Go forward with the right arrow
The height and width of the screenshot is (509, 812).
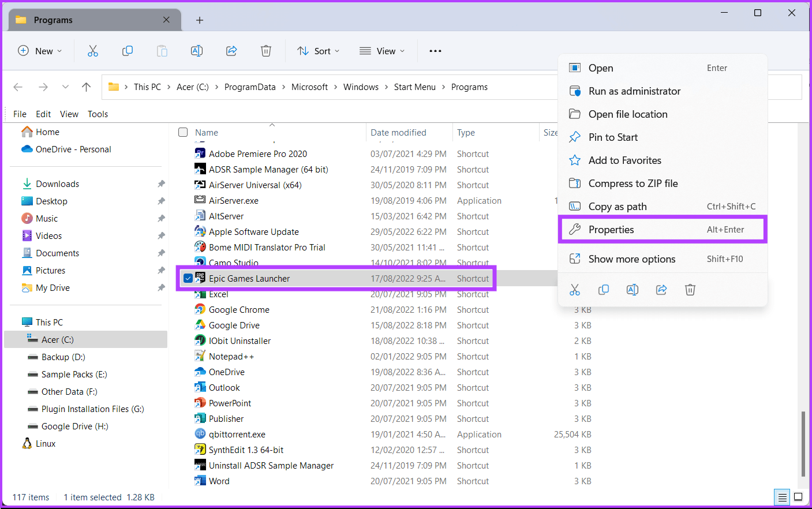coord(43,87)
